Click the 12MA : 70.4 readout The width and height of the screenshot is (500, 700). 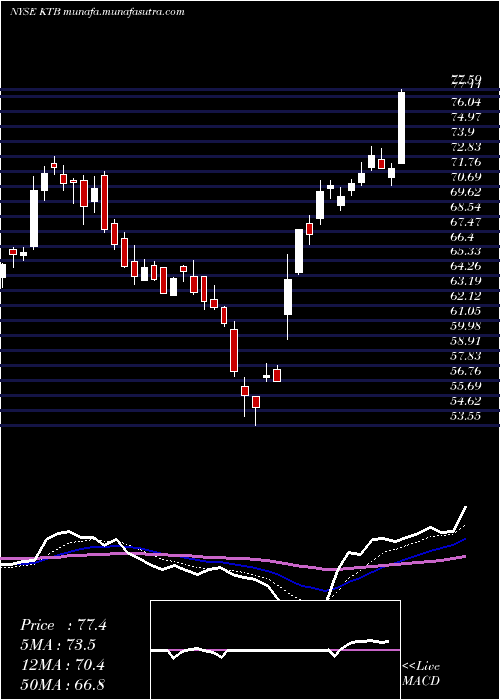62,665
